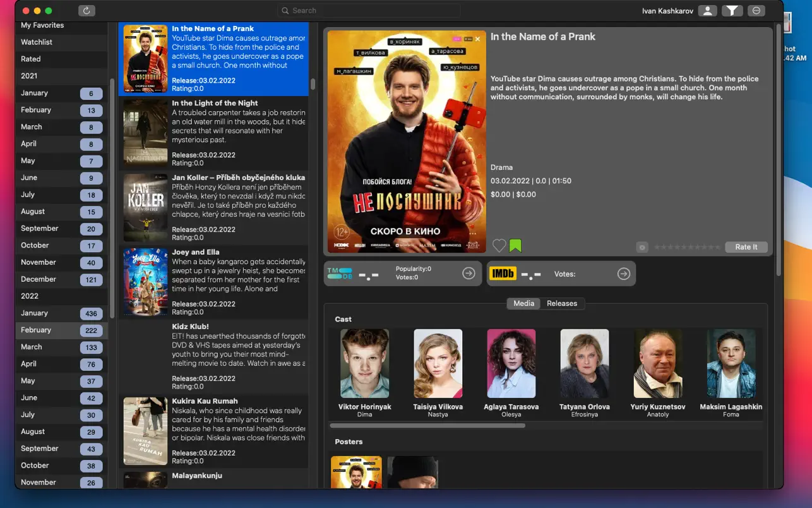The image size is (812, 508).
Task: Select the Media tab
Action: tap(523, 303)
